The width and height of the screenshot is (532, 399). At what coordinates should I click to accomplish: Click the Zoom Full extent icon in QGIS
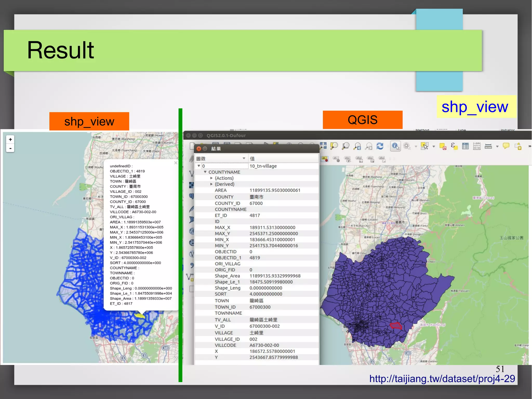point(323,146)
